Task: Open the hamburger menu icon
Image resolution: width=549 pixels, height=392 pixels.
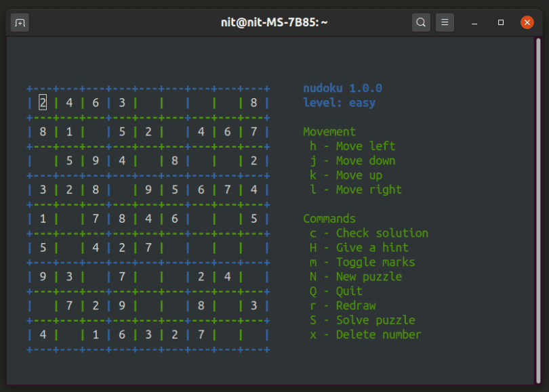Action: coord(445,22)
